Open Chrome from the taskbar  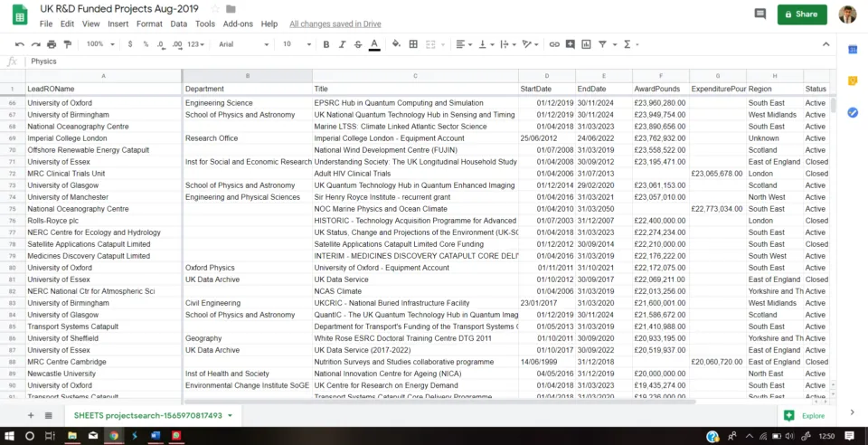pos(114,436)
